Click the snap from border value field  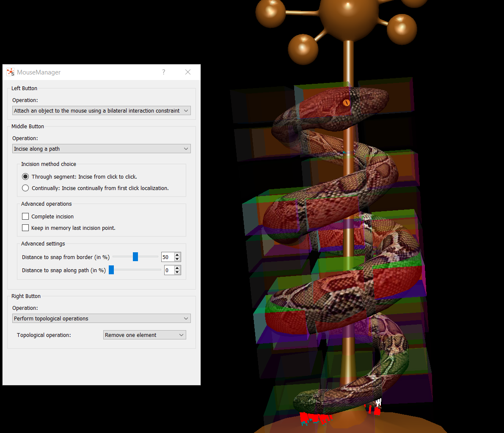click(x=168, y=257)
